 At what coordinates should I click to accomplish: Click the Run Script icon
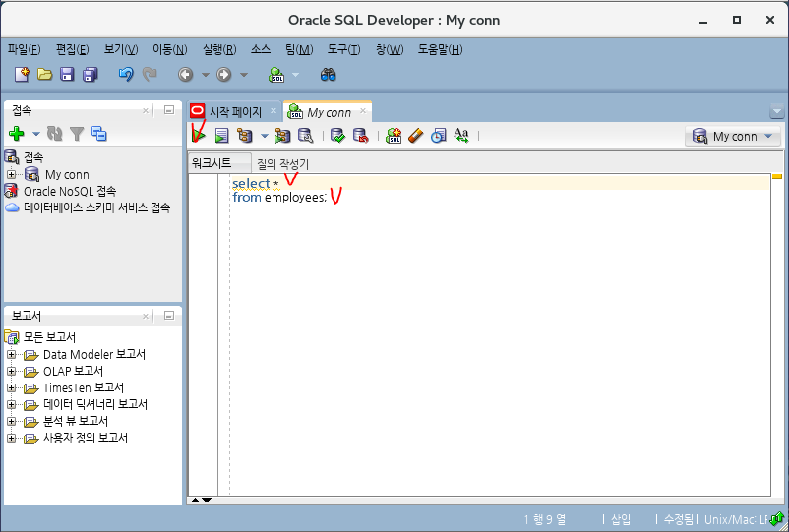(222, 136)
